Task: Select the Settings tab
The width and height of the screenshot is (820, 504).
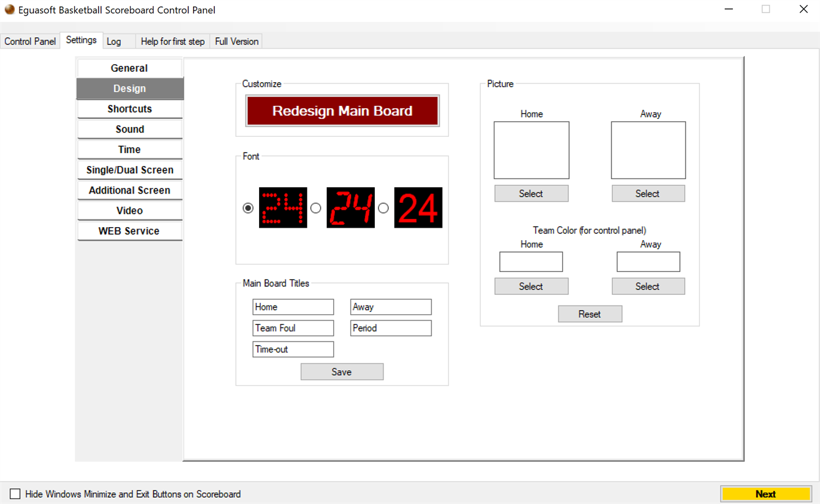Action: coord(81,40)
